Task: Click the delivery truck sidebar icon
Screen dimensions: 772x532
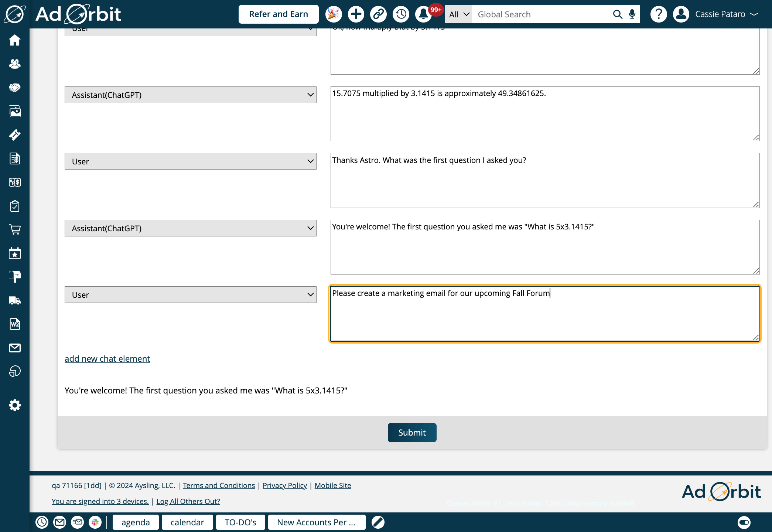Action: point(15,300)
